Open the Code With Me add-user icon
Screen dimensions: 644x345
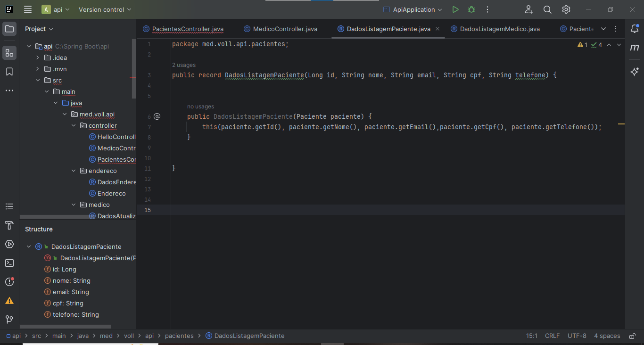[529, 9]
